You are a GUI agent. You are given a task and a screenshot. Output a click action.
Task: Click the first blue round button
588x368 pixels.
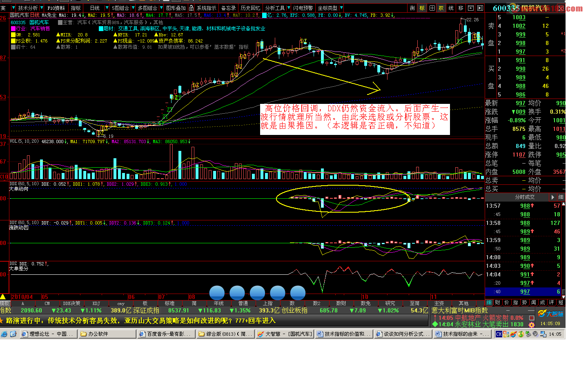coord(217,293)
